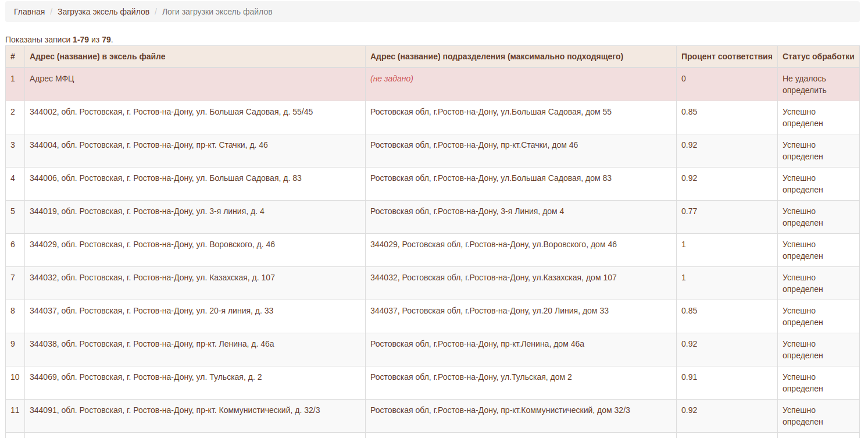Click the Адрес в эксель файле header

97,56
